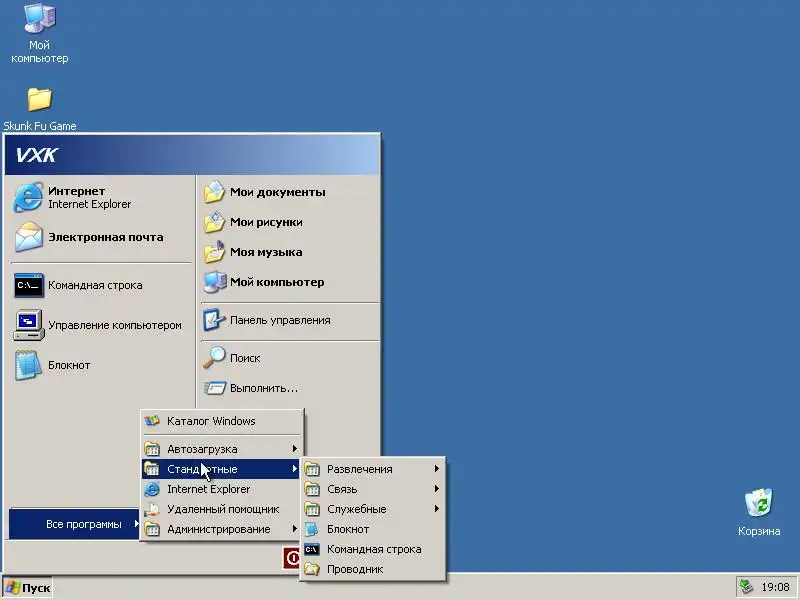Choose Блокнот in Стандартные submenu
The image size is (800, 600).
pyautogui.click(x=372, y=530)
